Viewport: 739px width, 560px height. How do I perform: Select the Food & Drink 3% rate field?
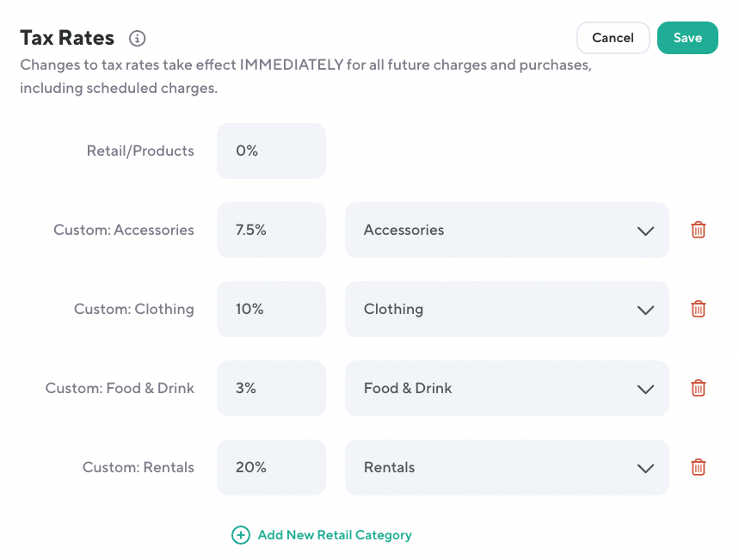click(271, 388)
